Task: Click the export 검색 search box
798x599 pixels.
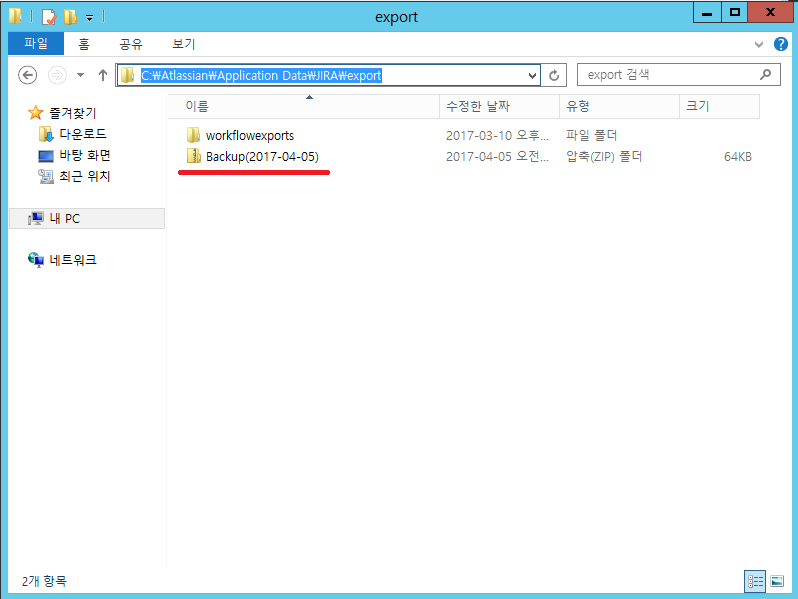Action: tap(678, 75)
